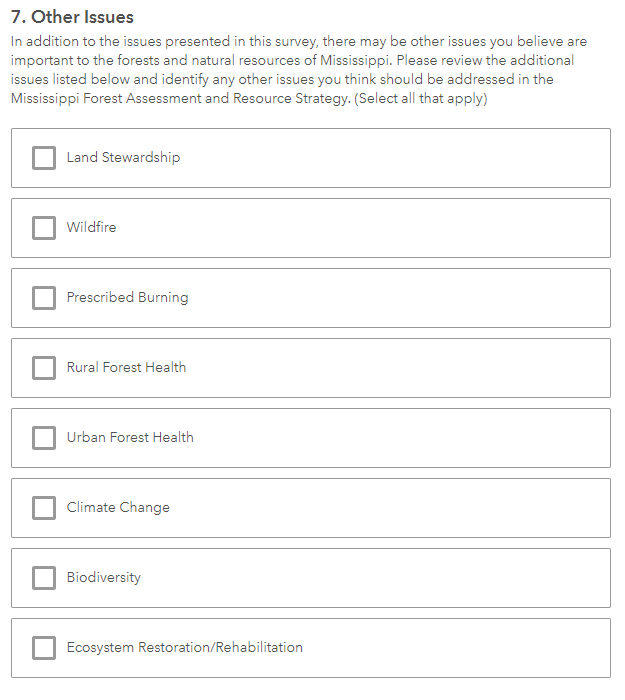Check the Land Stewardship checkbox
The image size is (625, 700).
(44, 158)
